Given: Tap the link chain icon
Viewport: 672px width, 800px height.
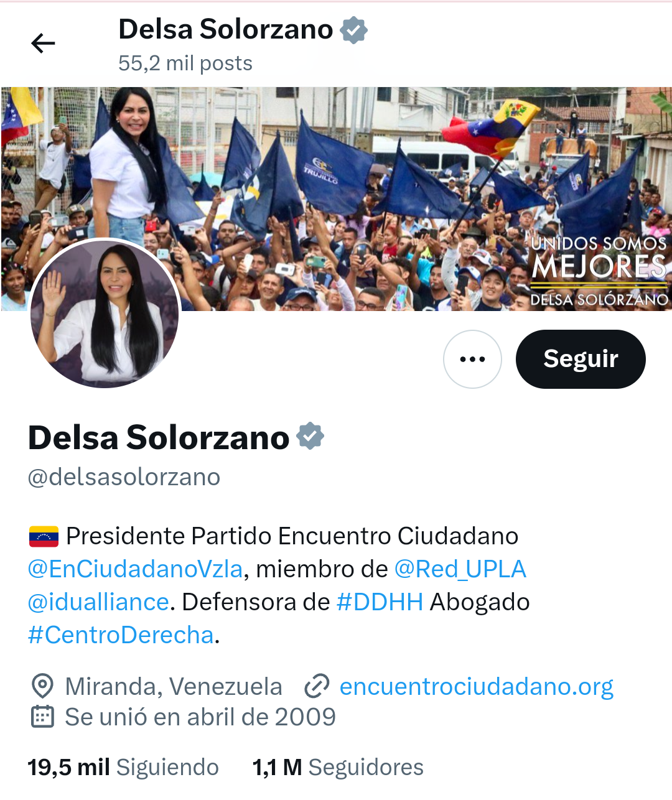Looking at the screenshot, I should [316, 686].
